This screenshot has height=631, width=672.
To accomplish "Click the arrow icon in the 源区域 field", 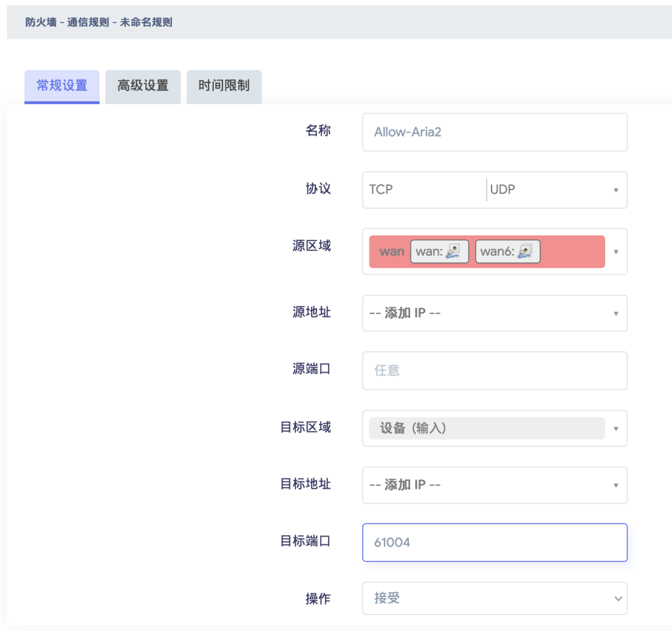I will tap(616, 252).
